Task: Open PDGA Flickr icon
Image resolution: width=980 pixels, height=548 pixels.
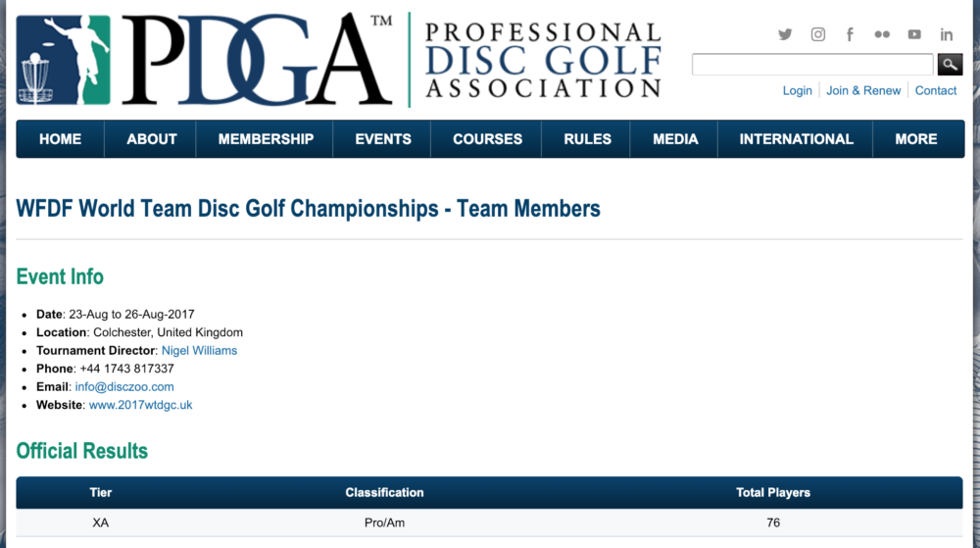Action: click(882, 34)
